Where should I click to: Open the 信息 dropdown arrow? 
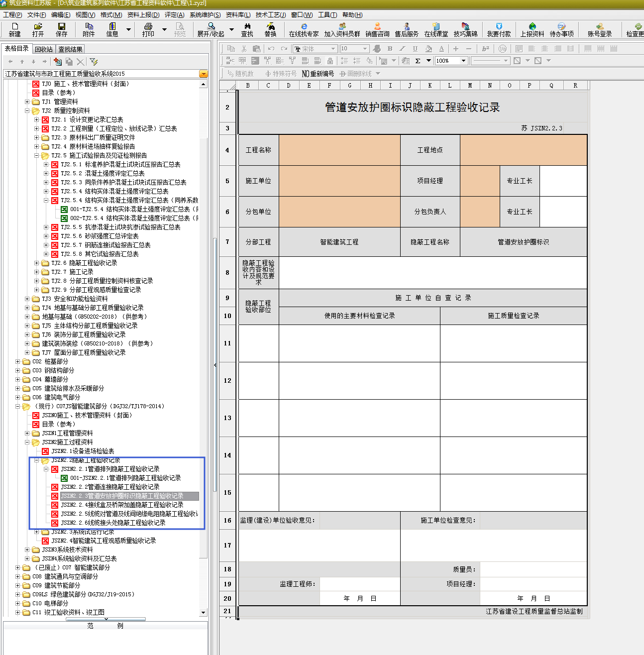[x=128, y=30]
